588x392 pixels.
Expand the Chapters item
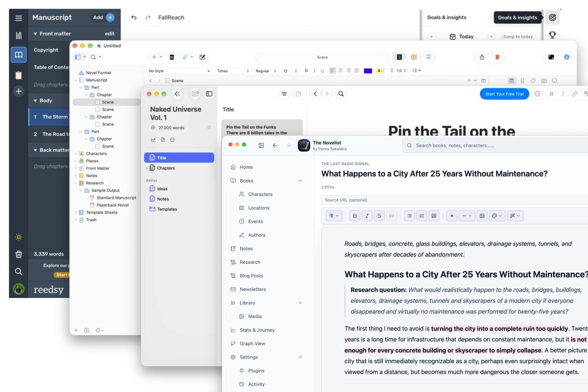147,168
